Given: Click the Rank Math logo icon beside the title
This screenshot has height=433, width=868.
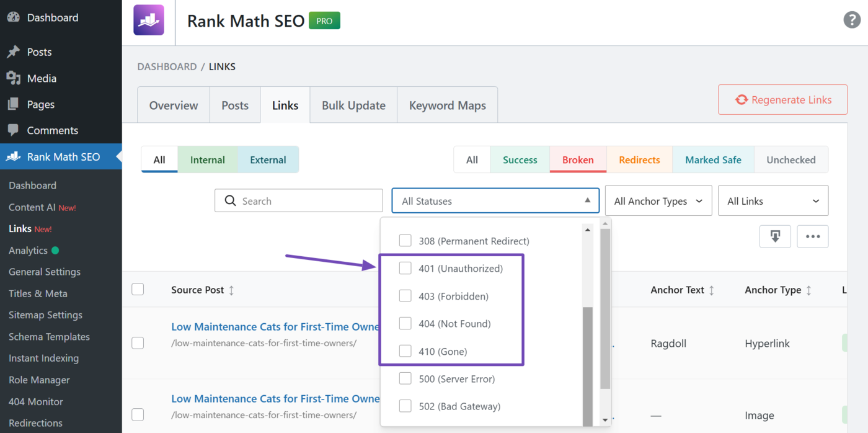Looking at the screenshot, I should pyautogui.click(x=148, y=20).
